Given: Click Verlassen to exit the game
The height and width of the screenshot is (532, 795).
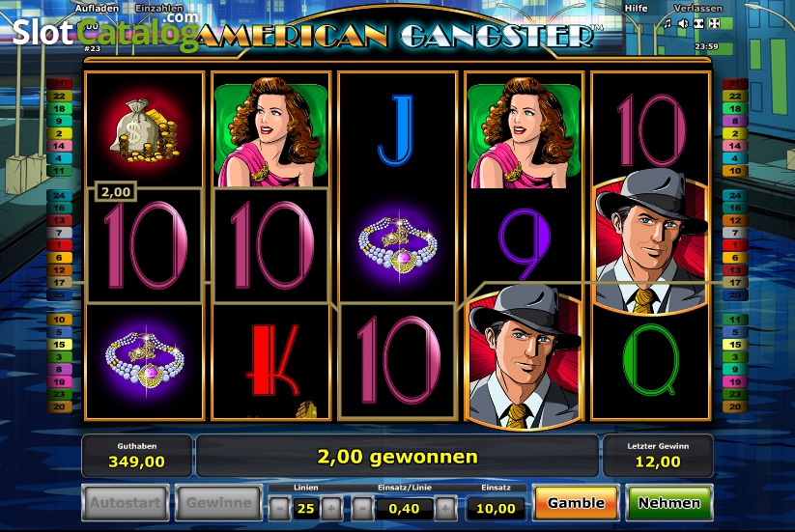Looking at the screenshot, I should [x=697, y=8].
